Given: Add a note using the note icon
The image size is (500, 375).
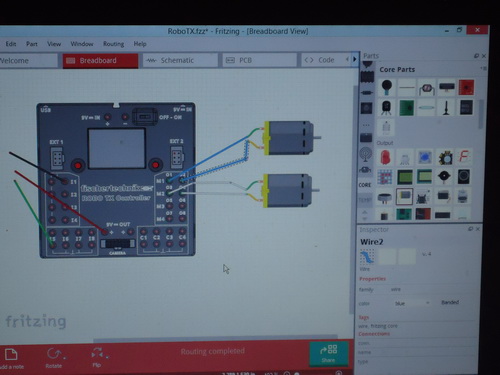Looking at the screenshot, I should click(11, 354).
